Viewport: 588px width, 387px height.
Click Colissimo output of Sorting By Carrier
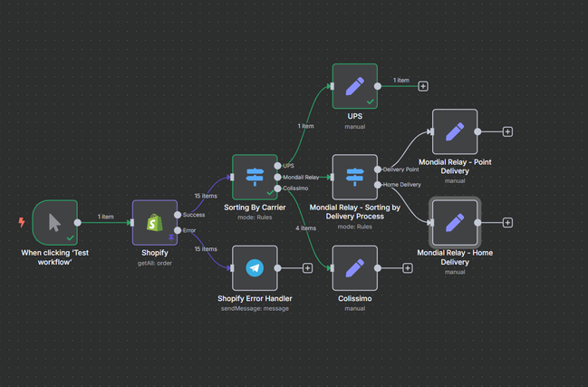277,189
